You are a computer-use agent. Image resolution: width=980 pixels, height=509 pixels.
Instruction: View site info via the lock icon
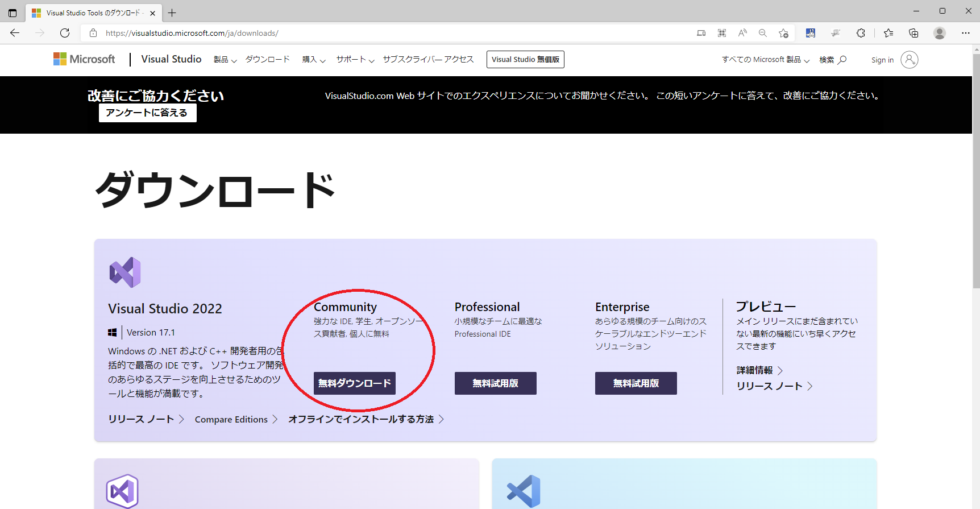93,33
